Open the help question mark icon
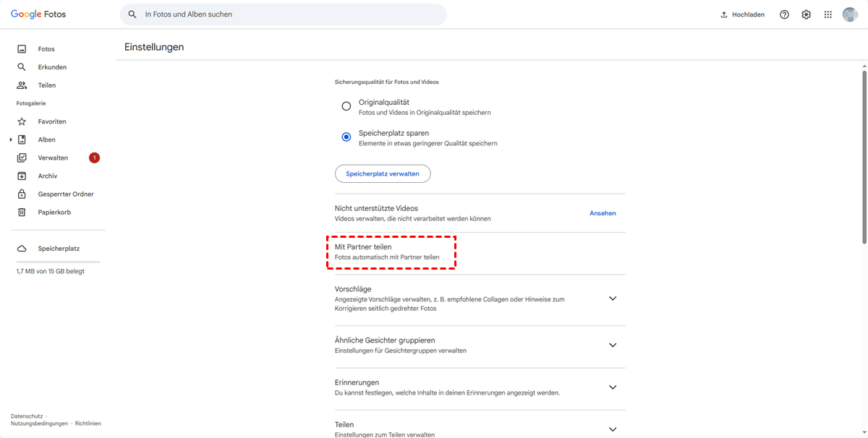868x438 pixels. [784, 14]
